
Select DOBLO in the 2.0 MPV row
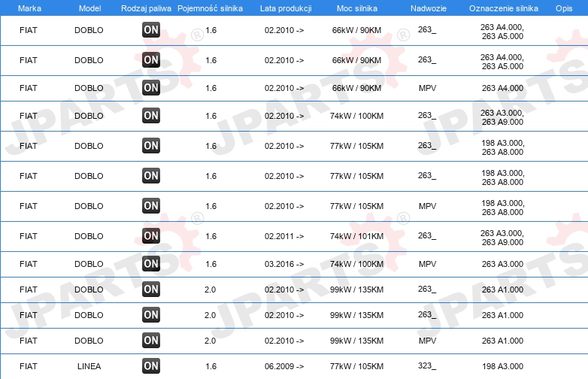click(89, 341)
